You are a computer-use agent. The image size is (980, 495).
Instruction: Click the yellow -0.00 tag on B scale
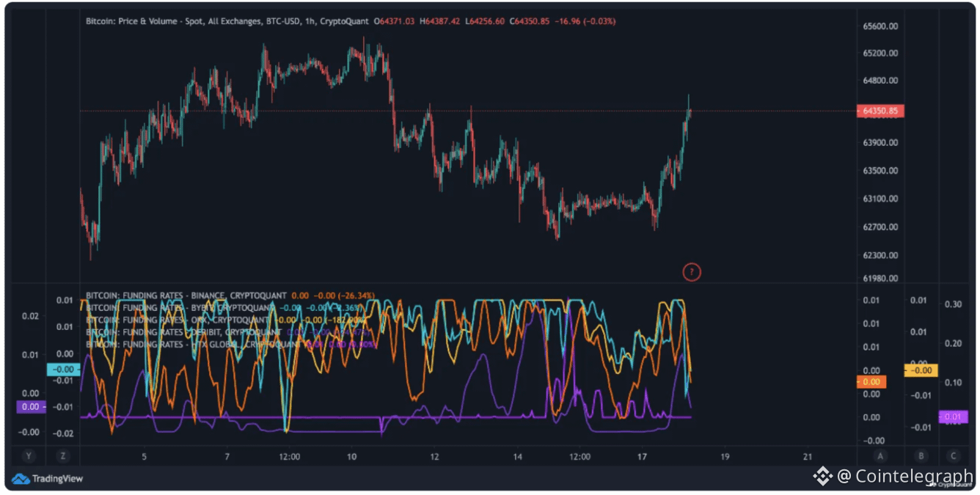(921, 371)
